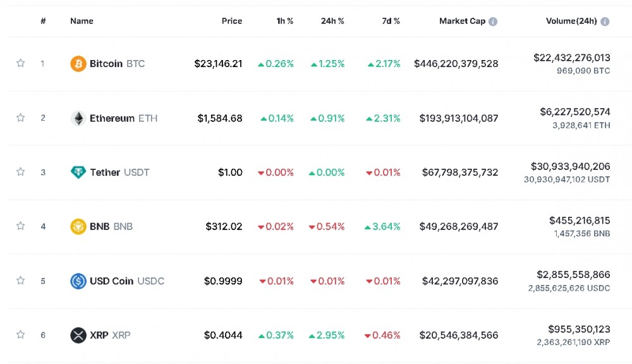Click the Bitcoin logo icon
Screen dimensions: 632x364
78,64
